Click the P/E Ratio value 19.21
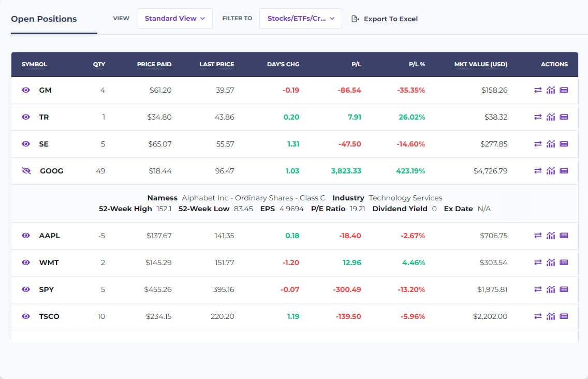588x379 pixels. click(x=357, y=209)
